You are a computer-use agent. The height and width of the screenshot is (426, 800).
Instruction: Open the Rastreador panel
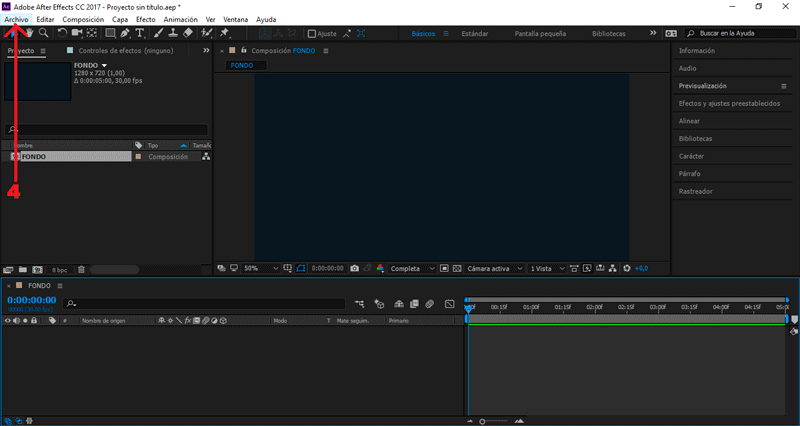coord(695,191)
